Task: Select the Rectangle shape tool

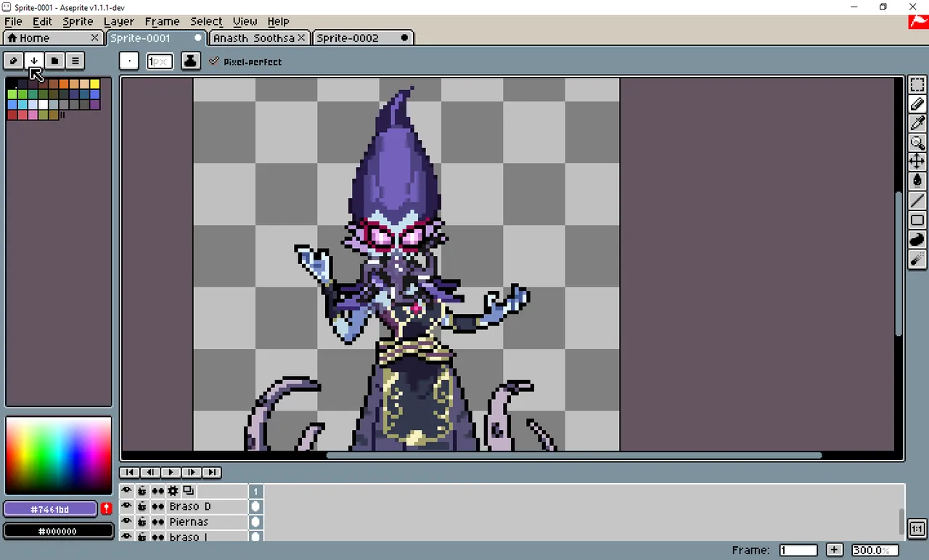Action: (x=917, y=220)
